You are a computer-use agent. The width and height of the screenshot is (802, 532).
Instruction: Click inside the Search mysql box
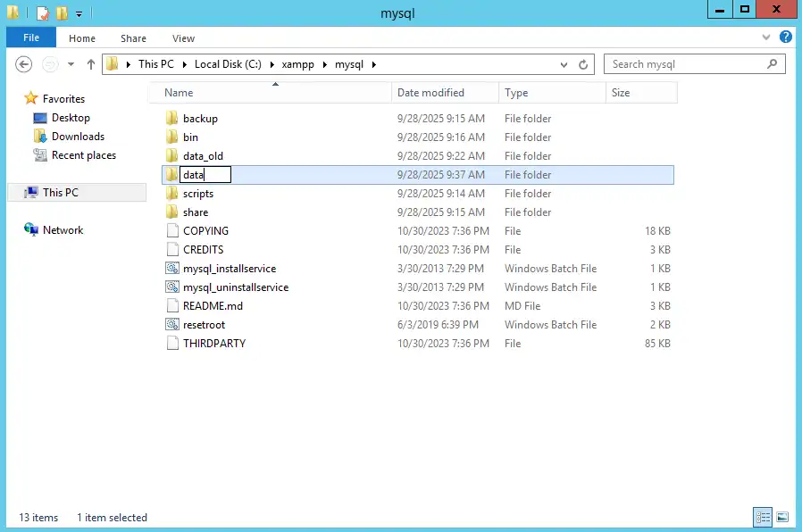point(679,63)
